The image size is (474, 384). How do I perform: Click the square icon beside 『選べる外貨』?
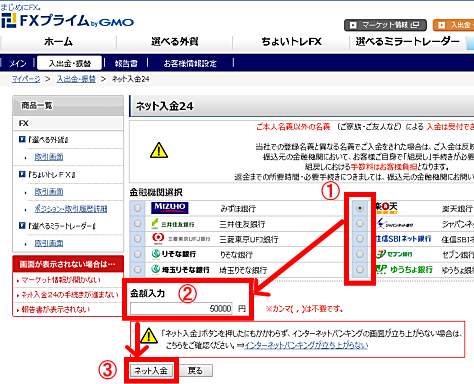(22, 139)
